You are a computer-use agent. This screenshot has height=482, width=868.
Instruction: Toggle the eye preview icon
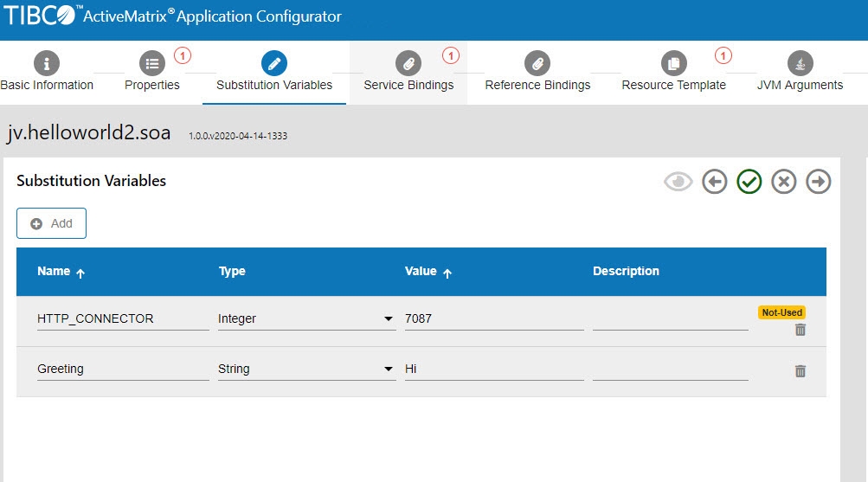coord(678,182)
